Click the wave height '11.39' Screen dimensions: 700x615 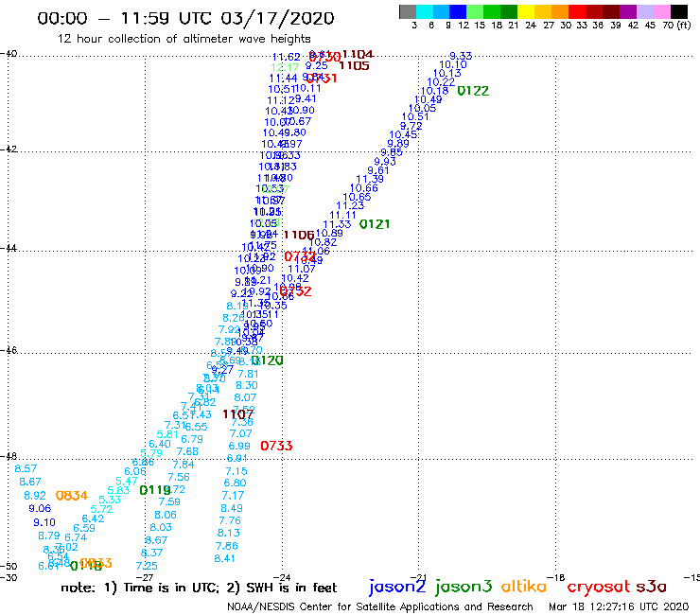(370, 179)
